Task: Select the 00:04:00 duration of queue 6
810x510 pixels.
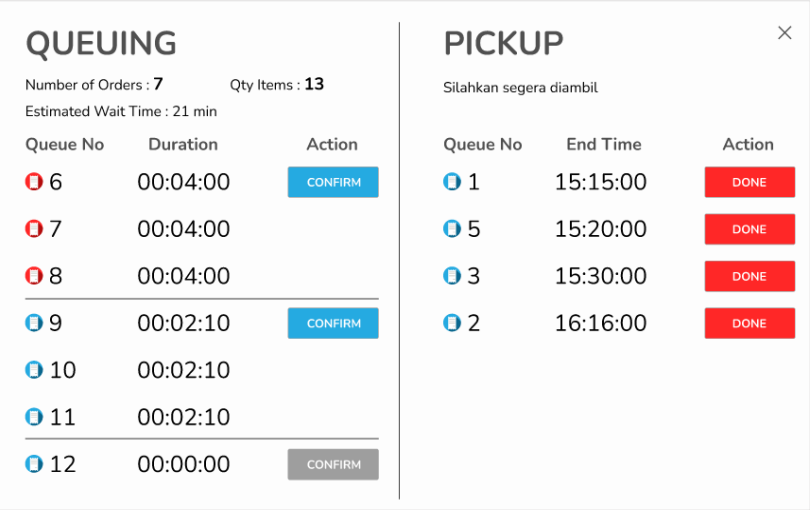Action: coord(183,182)
